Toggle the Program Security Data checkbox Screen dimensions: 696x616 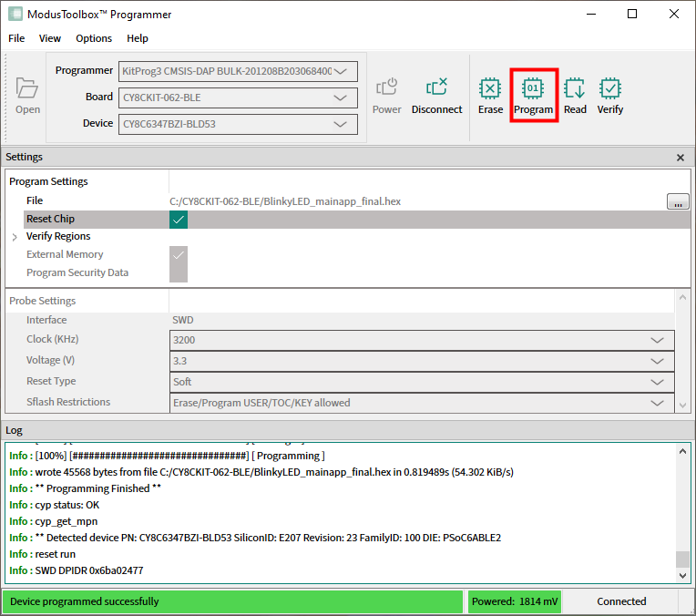coord(179,272)
